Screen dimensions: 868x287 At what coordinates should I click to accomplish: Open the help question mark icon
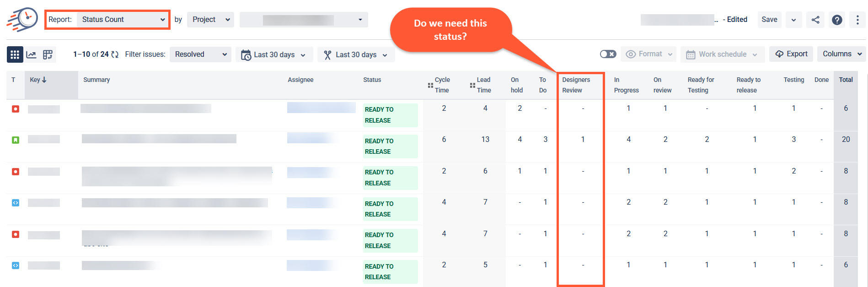(837, 20)
